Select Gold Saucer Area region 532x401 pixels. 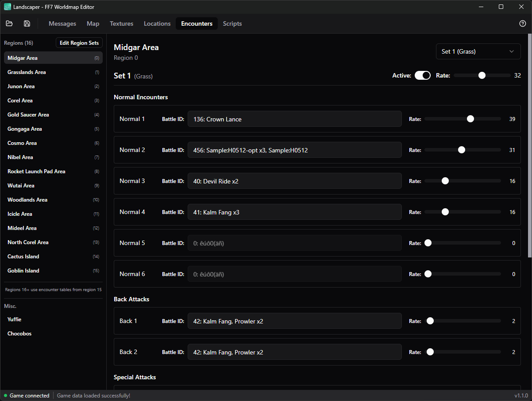53,115
